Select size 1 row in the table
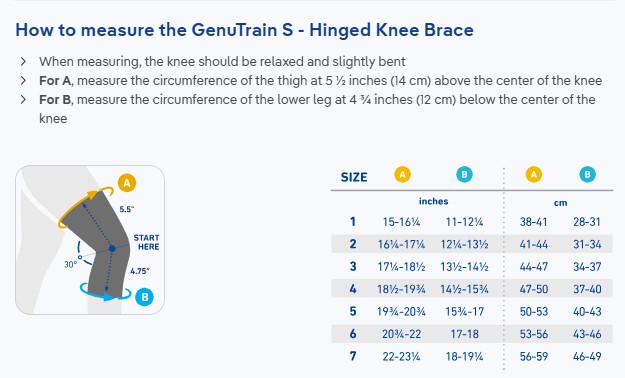Screen dimensions: 625x378 click(472, 222)
